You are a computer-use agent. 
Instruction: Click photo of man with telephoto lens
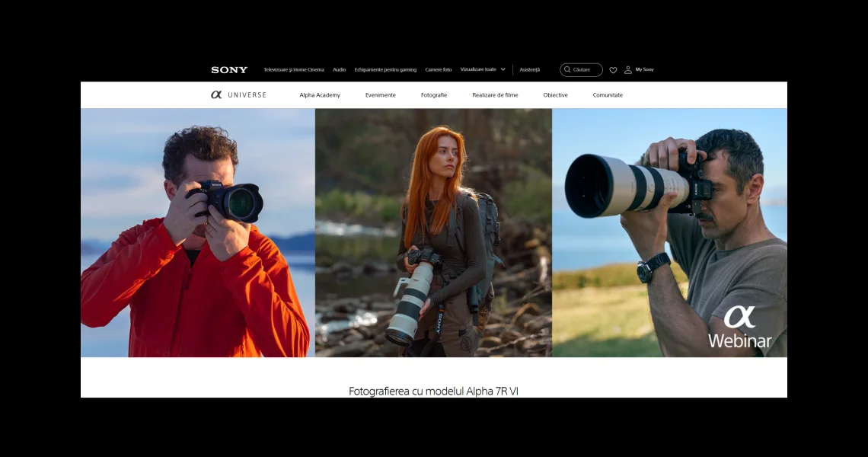[669, 232]
